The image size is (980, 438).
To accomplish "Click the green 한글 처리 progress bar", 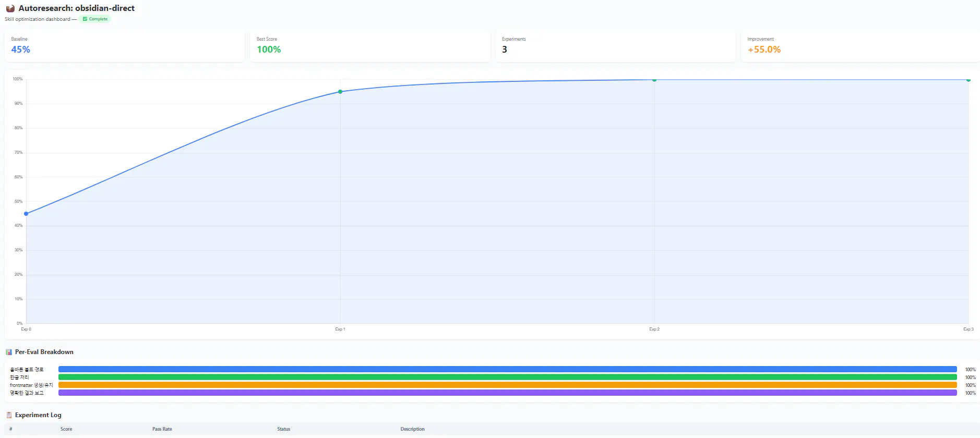I will 508,377.
